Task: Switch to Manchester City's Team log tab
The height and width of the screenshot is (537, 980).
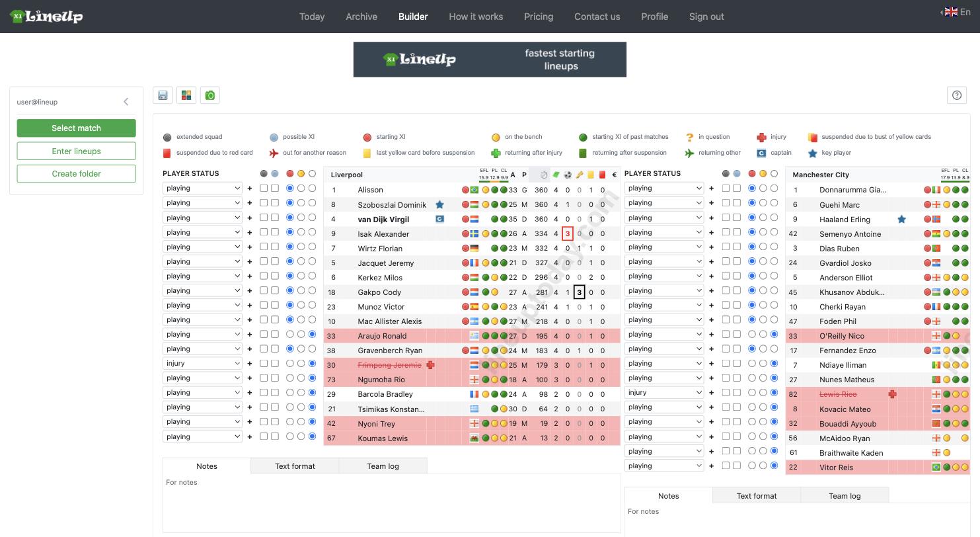Action: 845,495
